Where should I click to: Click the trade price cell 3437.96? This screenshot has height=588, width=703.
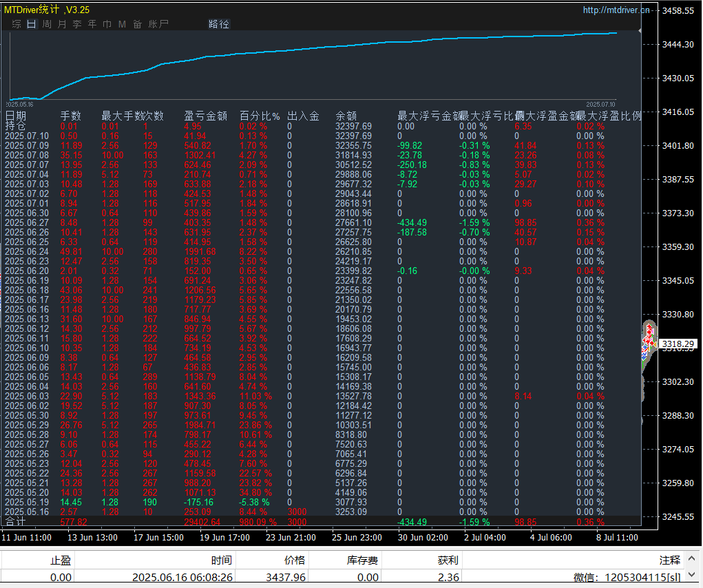point(286,577)
